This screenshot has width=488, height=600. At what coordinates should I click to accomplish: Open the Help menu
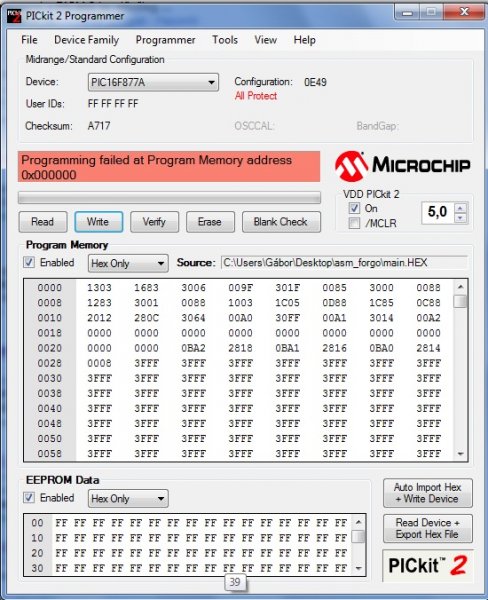305,40
